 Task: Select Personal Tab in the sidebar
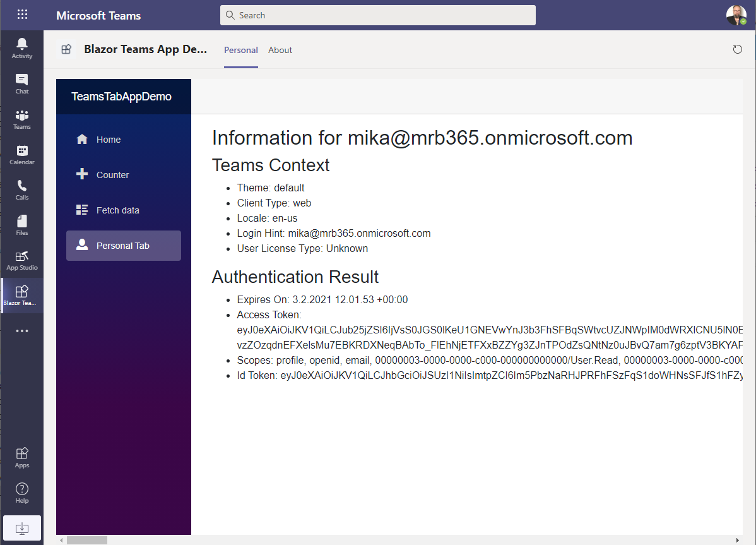124,246
